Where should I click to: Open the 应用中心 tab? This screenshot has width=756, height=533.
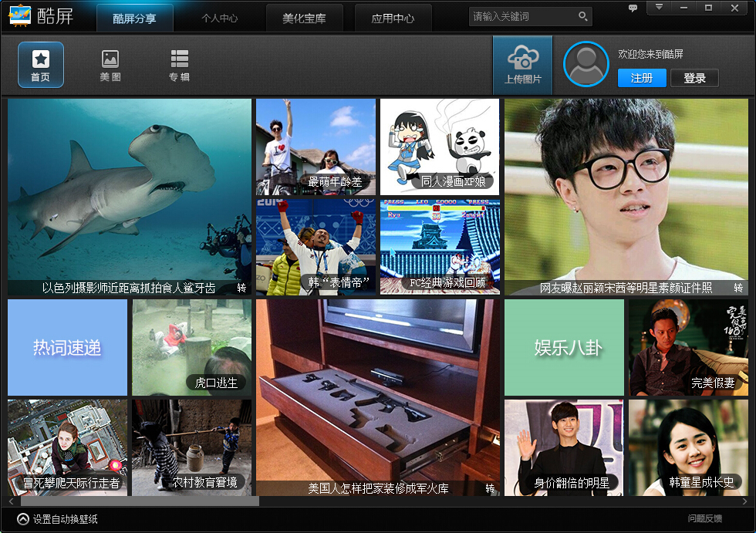393,17
